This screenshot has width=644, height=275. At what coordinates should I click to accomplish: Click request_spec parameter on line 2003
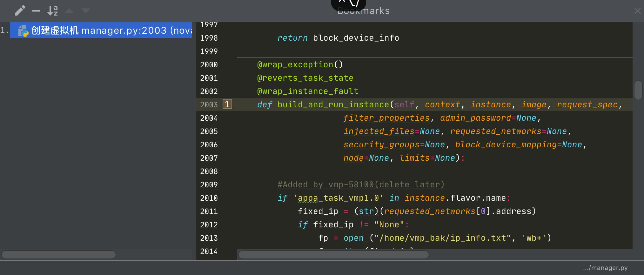[x=587, y=104]
